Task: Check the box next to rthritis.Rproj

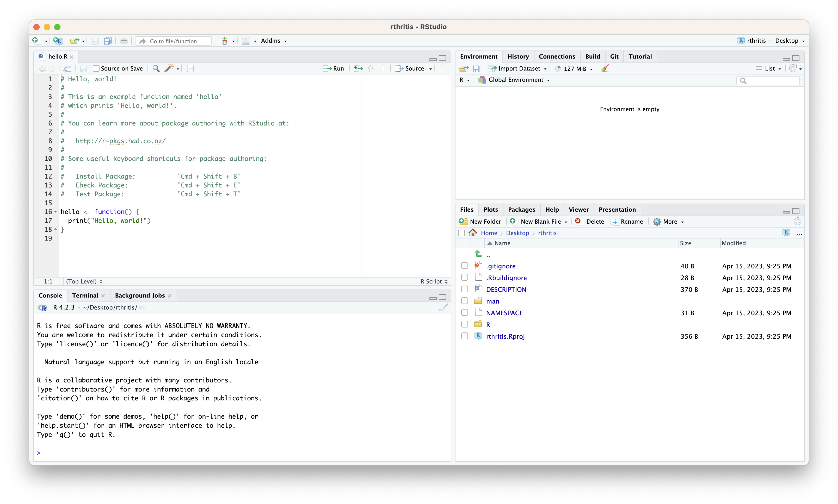Action: click(x=464, y=336)
